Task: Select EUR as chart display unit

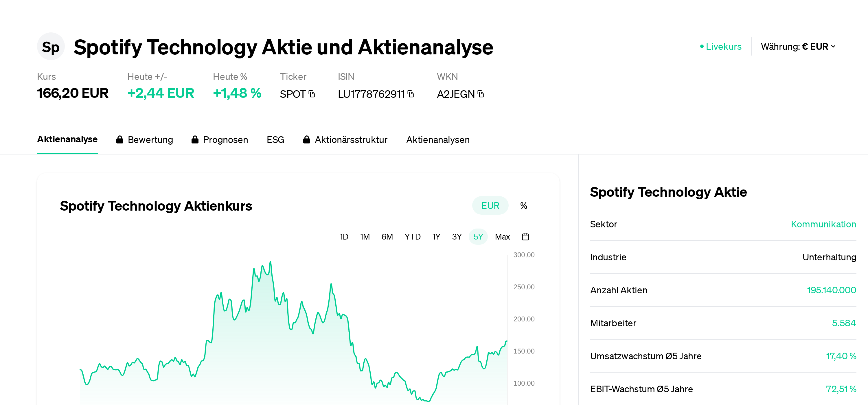Action: [x=490, y=205]
